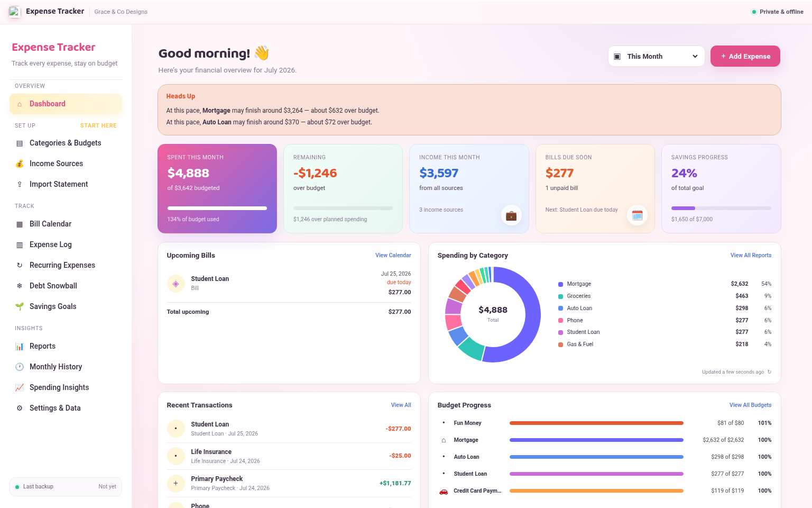
Task: Click the Import Statement upload icon
Action: [x=20, y=184]
